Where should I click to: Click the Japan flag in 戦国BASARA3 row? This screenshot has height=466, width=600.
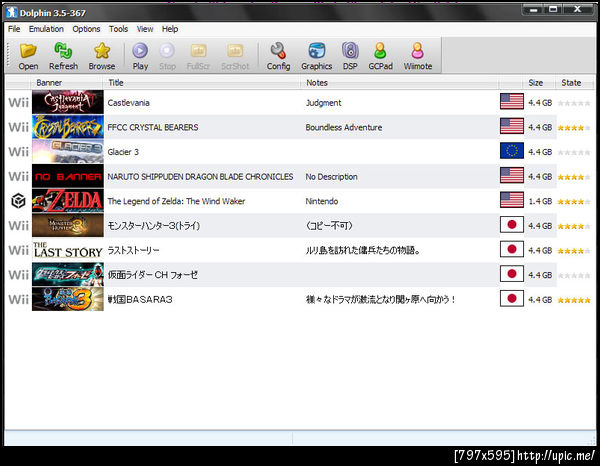pyautogui.click(x=512, y=298)
